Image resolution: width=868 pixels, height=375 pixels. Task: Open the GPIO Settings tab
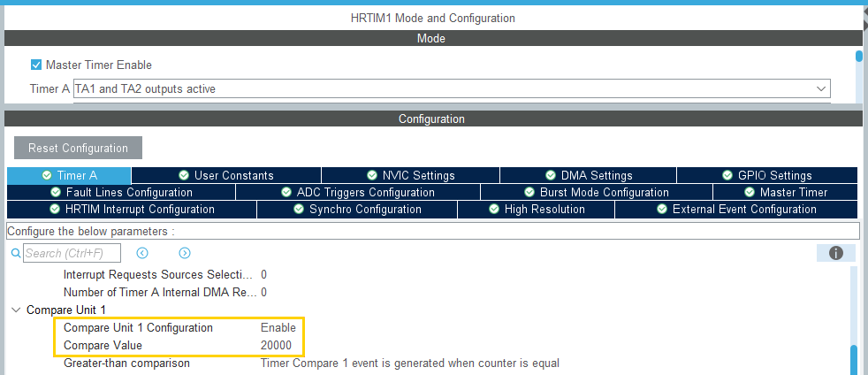(767, 176)
